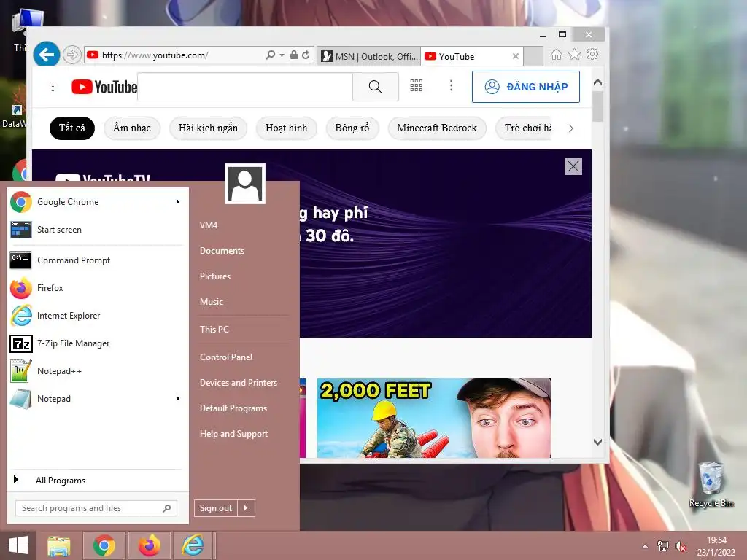The height and width of the screenshot is (560, 747).
Task: Show hidden system tray icons arrow
Action: 645,546
